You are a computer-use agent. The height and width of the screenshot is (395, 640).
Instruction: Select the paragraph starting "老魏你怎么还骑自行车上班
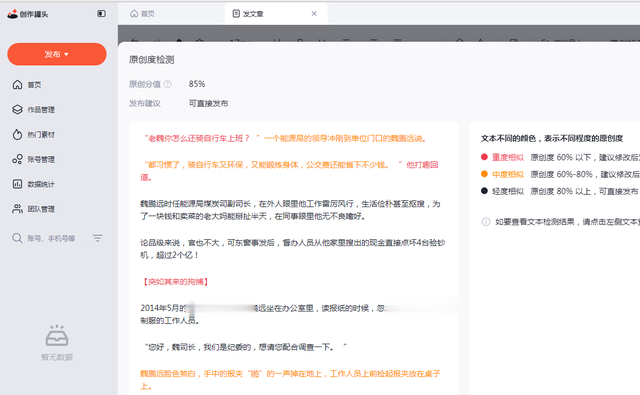point(285,139)
